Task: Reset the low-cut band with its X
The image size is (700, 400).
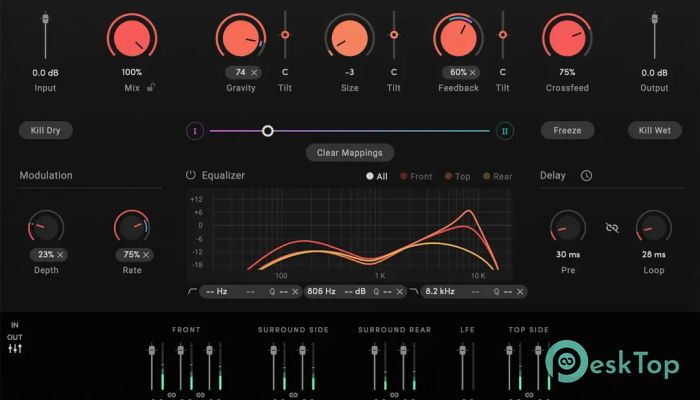Action: tap(295, 292)
